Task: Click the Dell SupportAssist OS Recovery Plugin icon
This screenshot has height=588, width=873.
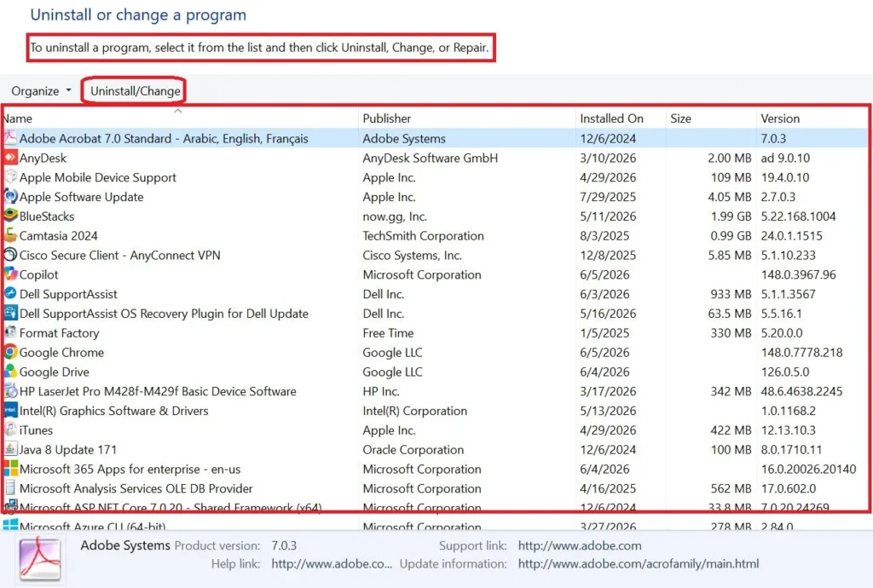Action: click(10, 314)
